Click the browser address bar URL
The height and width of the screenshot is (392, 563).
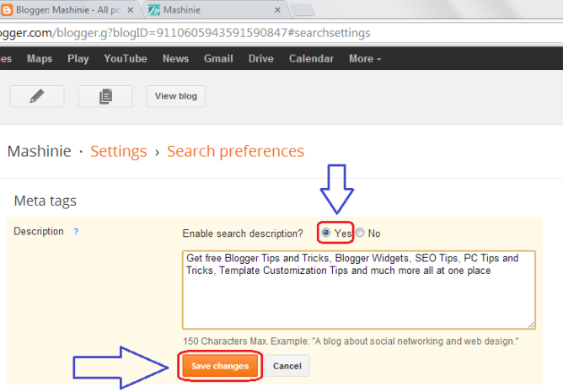coord(185,33)
